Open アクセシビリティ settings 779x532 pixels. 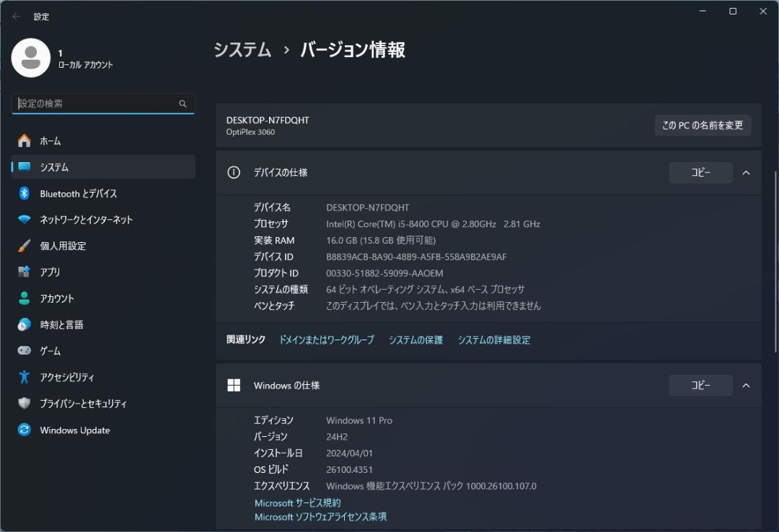[103, 377]
